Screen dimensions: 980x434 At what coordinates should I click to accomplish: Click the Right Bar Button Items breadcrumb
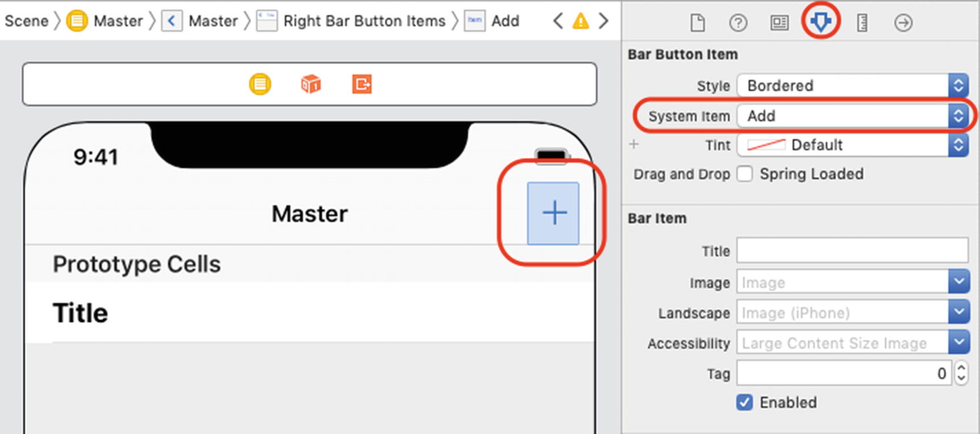(x=351, y=21)
